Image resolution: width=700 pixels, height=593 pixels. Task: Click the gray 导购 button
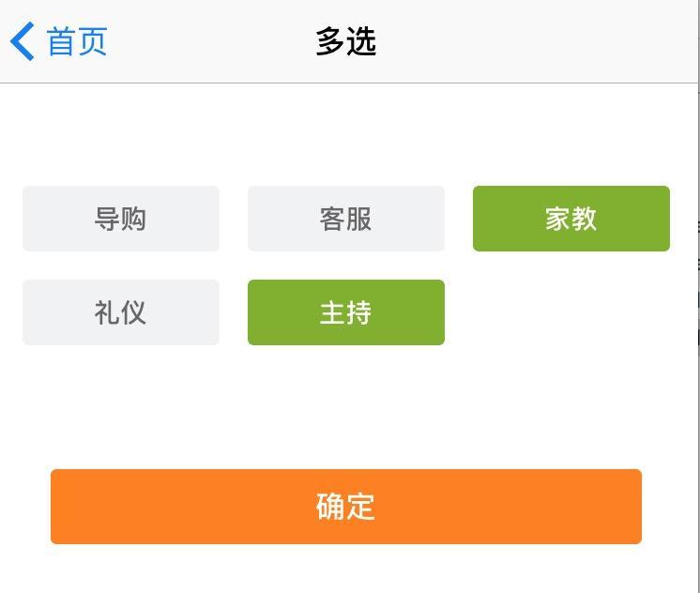(x=121, y=219)
